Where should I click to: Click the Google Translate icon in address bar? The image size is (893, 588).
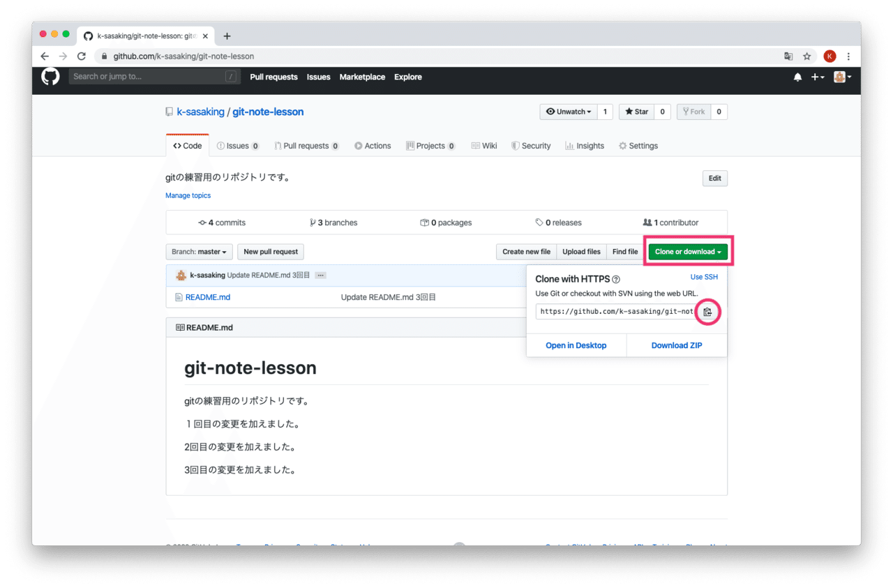[x=788, y=56]
